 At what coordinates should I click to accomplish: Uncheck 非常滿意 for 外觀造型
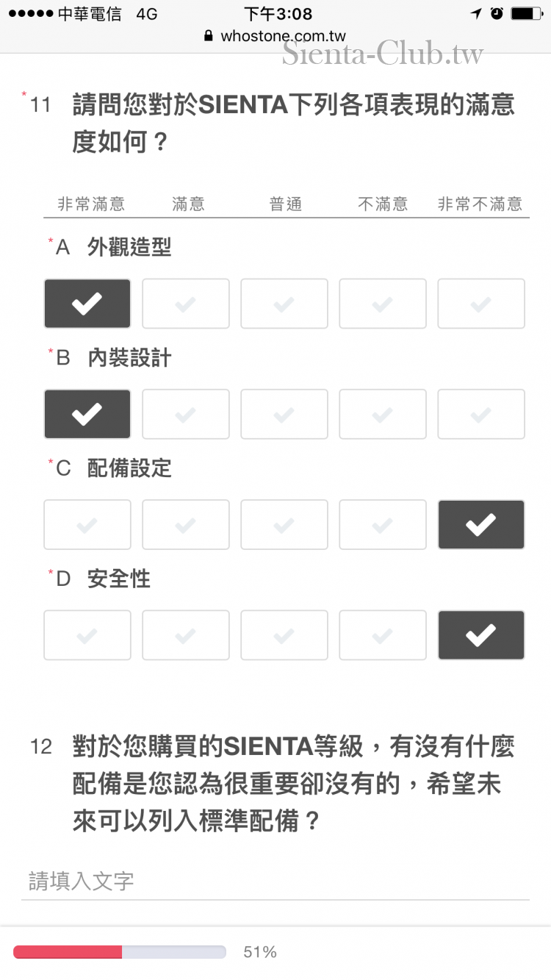pyautogui.click(x=87, y=304)
